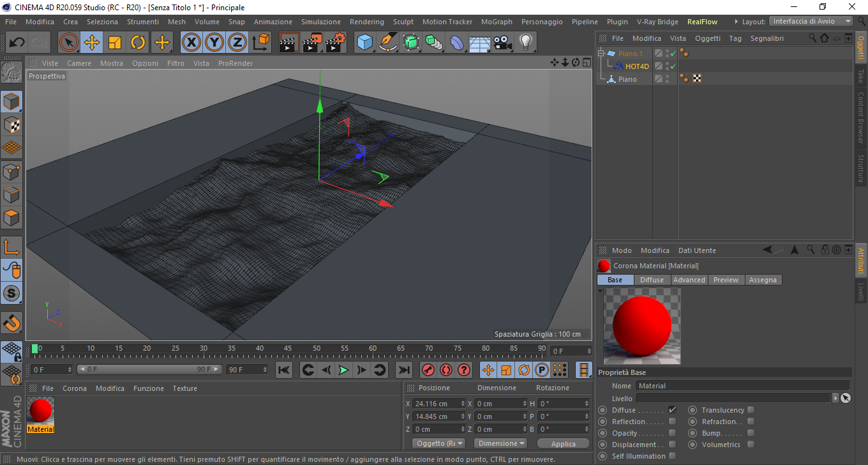Click frame 45 on the timeline ruler
This screenshot has height=465, width=868.
click(x=288, y=348)
